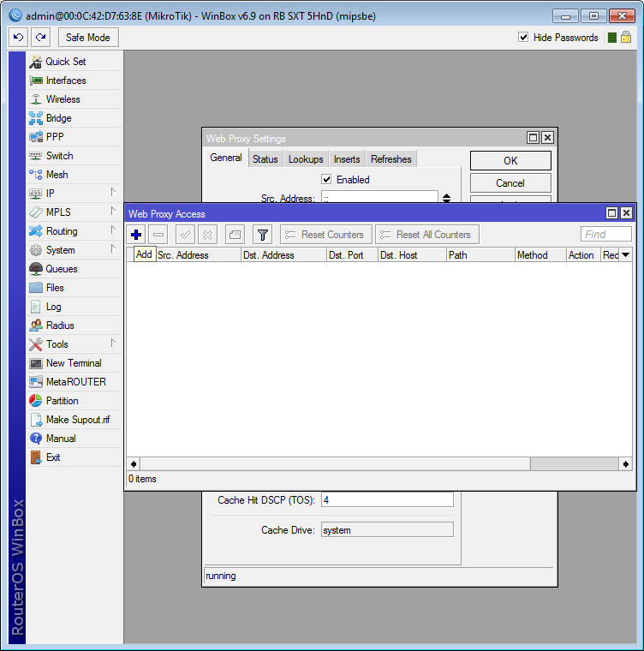Image resolution: width=644 pixels, height=651 pixels.
Task: Click the Safe Mode button
Action: 88,38
